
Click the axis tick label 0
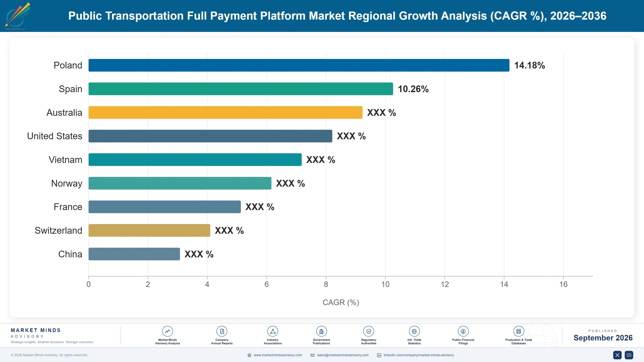point(89,284)
